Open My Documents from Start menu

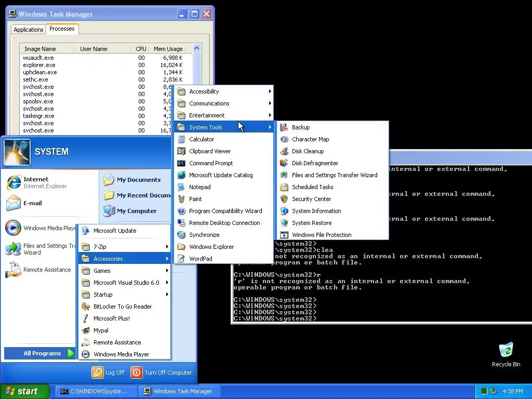click(x=135, y=180)
